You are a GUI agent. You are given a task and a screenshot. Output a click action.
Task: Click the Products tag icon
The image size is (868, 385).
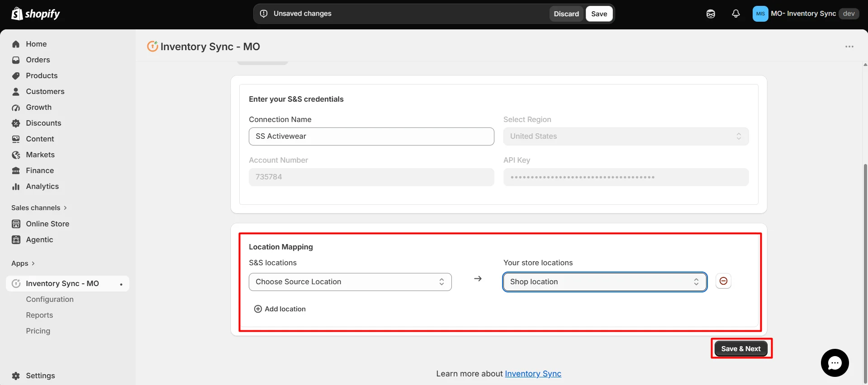pos(16,75)
